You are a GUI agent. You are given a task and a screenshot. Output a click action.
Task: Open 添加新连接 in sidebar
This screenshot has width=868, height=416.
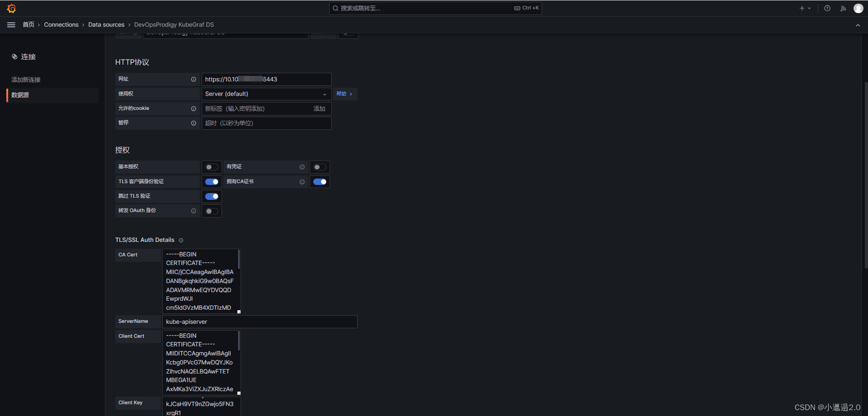pyautogui.click(x=26, y=80)
